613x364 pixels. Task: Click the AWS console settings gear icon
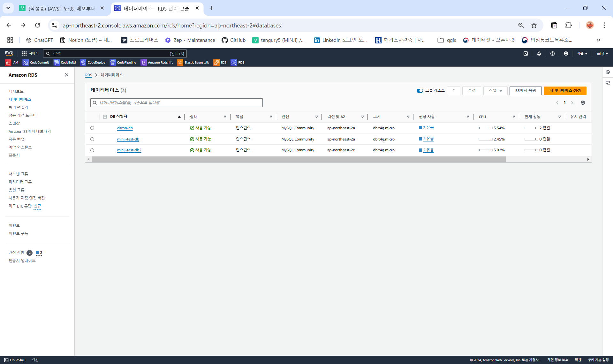coord(566,54)
